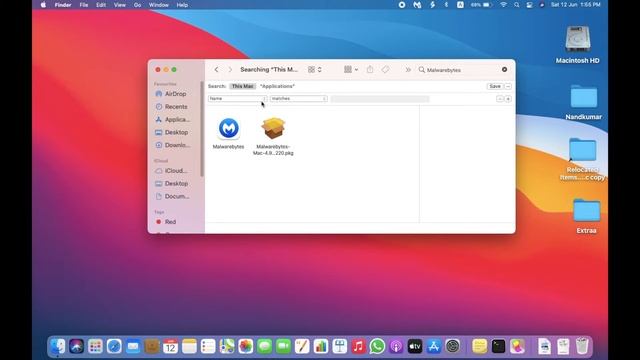Open the matches condition dropdown

(x=299, y=99)
